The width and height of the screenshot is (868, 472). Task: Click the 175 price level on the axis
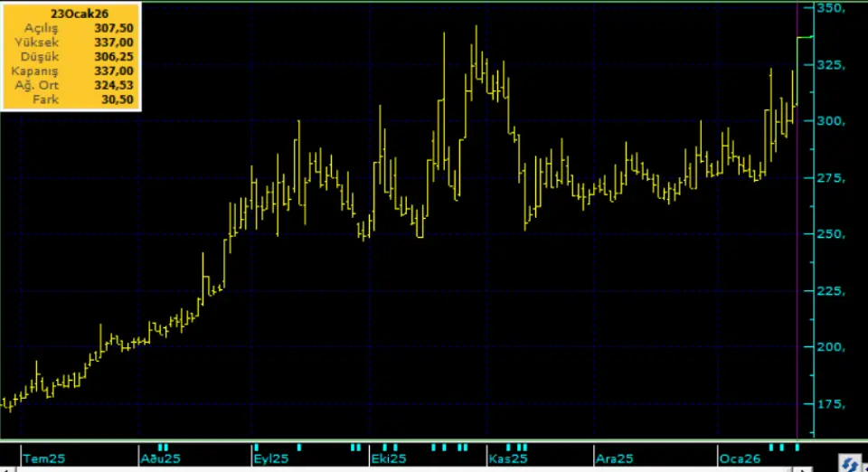click(x=830, y=403)
